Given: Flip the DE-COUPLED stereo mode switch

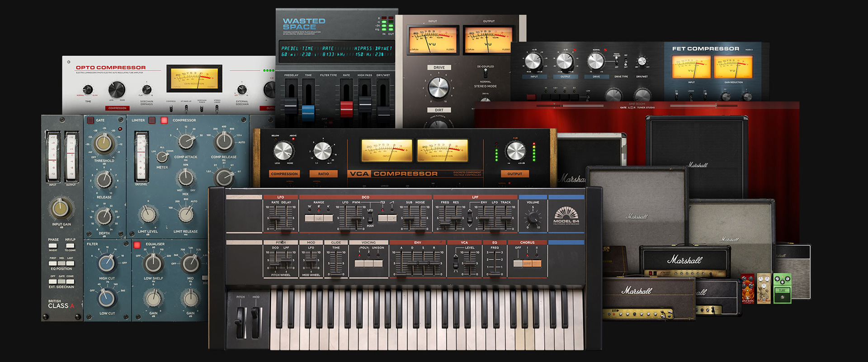Looking at the screenshot, I should point(486,73).
